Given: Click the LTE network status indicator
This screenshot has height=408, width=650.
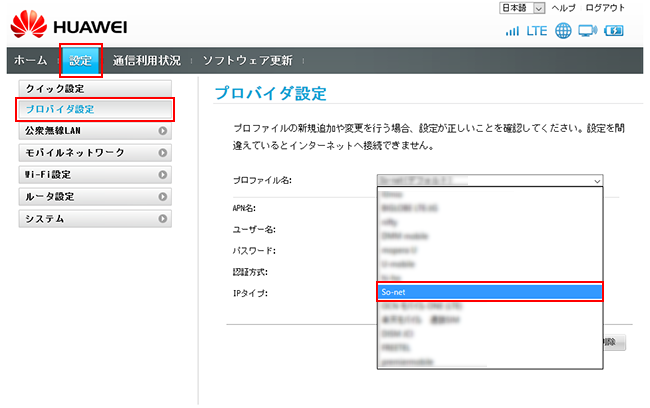Looking at the screenshot, I should pos(537,31).
